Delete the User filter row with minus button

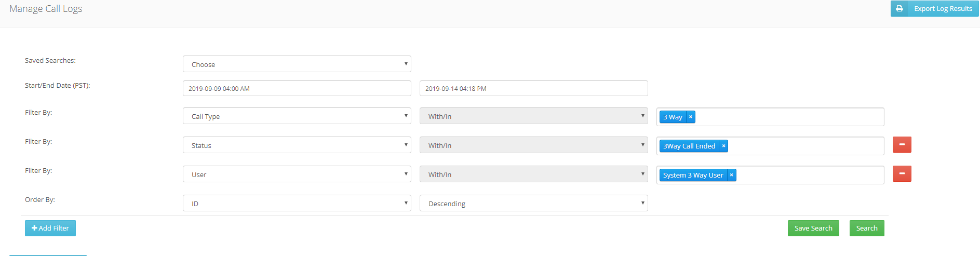click(x=902, y=174)
